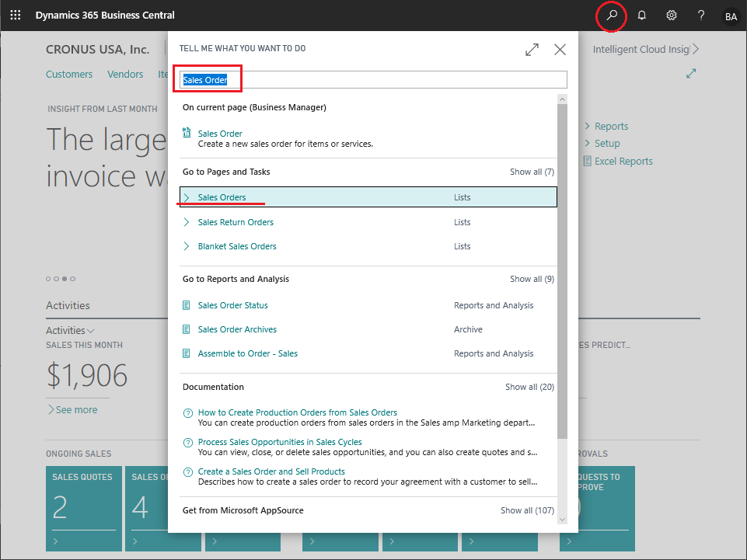Open the BA user account avatar
Screen dimensions: 747x560
coord(731,16)
